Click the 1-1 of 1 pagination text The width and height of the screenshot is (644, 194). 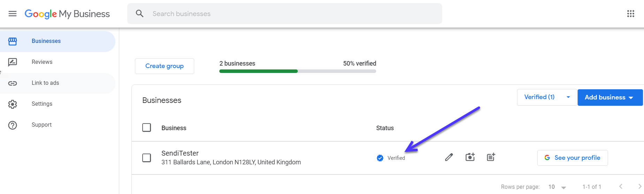coord(592,187)
